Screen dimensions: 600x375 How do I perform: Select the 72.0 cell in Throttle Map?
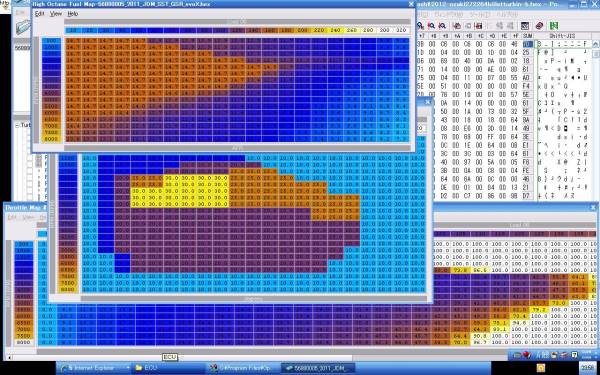[558, 303]
